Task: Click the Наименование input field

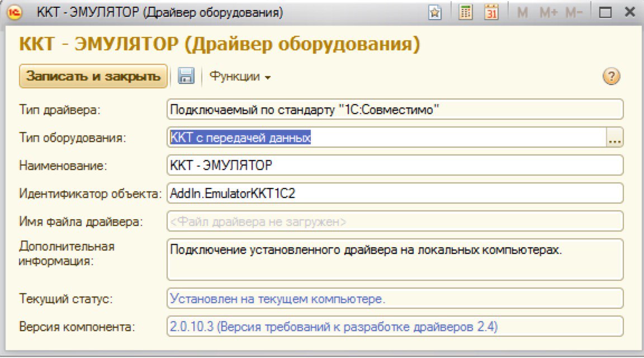Action: [x=395, y=165]
